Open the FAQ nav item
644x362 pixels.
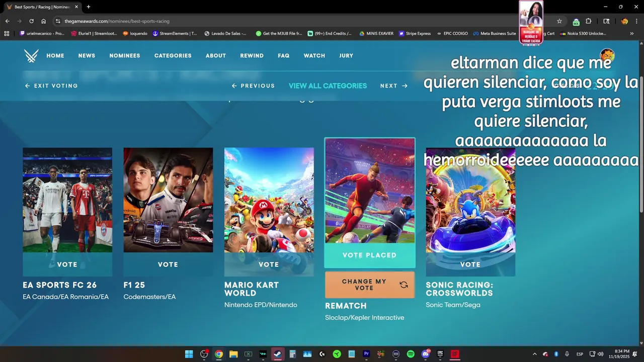tap(284, 56)
